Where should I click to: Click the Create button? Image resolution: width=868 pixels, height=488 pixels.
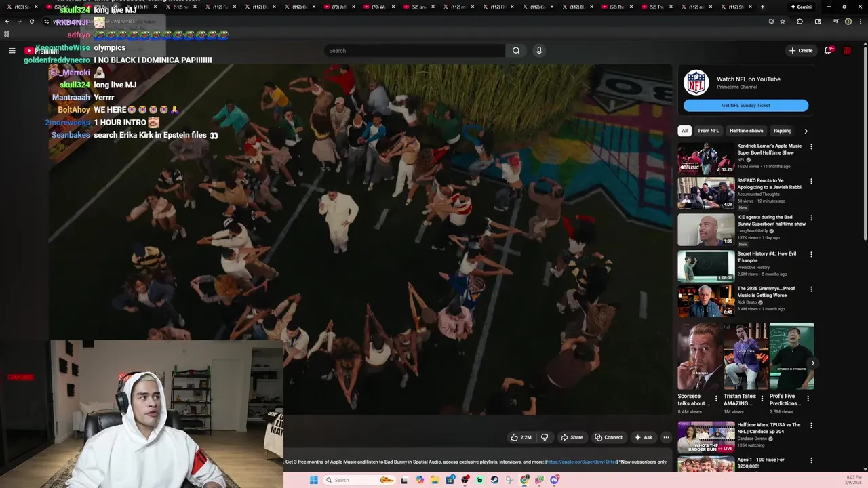(801, 51)
